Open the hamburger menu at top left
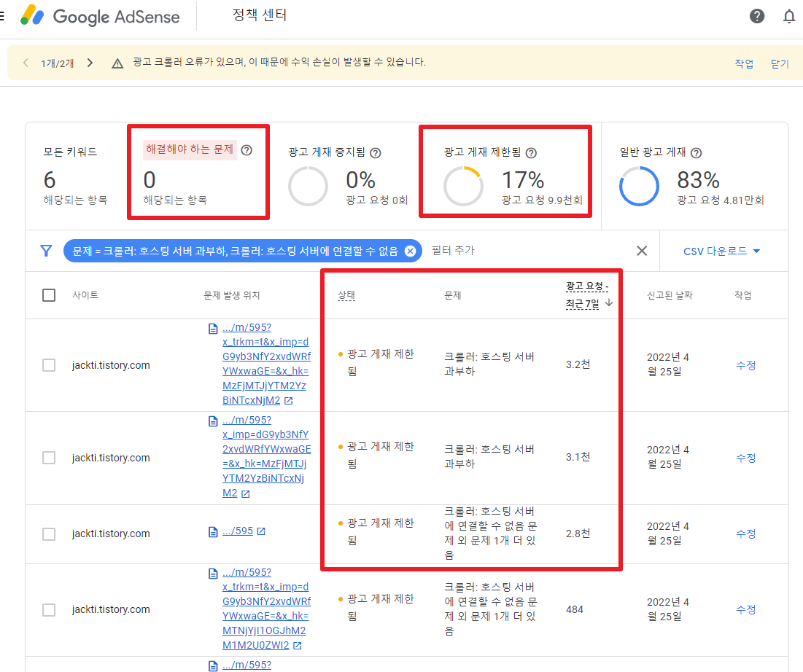The image size is (803, 672). 2,16
